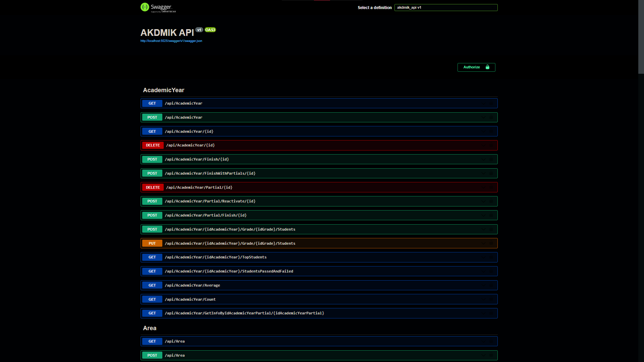This screenshot has height=362, width=644.
Task: Open the swagger.json URL link
Action: click(x=171, y=41)
